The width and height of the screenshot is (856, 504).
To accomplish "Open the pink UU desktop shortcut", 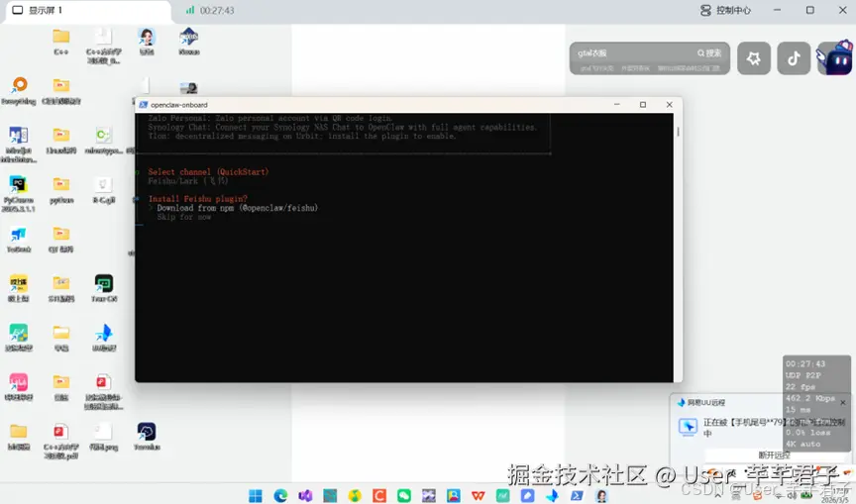I will 19,387.
